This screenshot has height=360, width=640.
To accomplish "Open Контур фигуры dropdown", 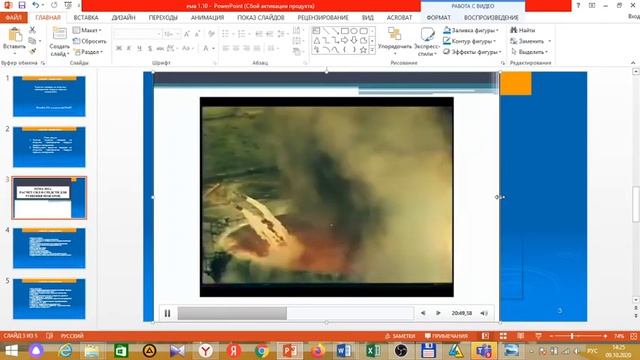I will pos(470,41).
